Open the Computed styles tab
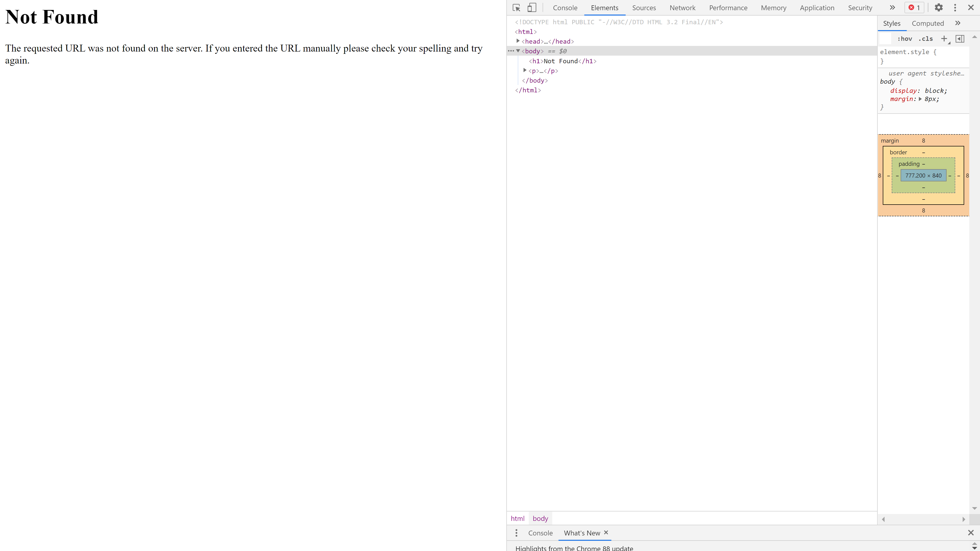The height and width of the screenshot is (551, 980). click(x=927, y=23)
